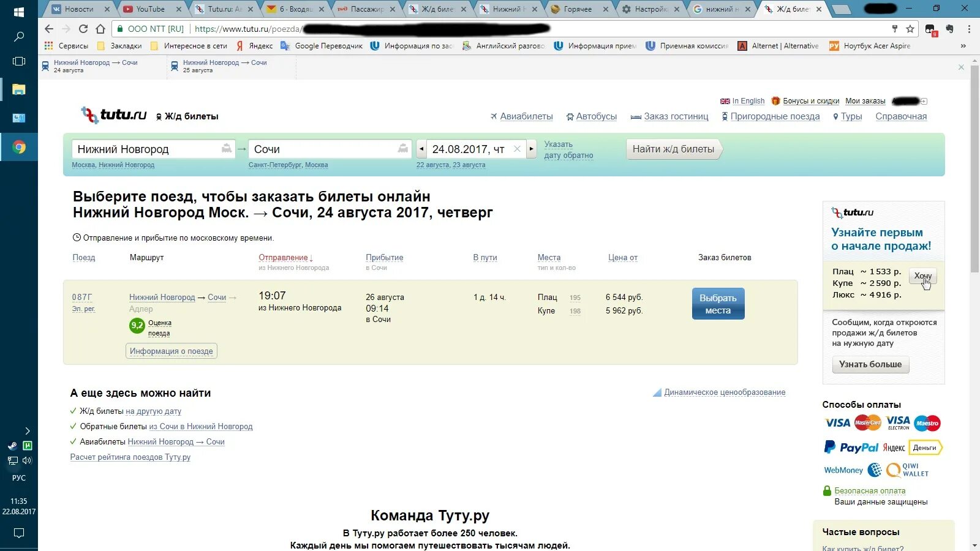Click the tutu.ru logo
This screenshot has width=980, height=551.
(x=115, y=114)
